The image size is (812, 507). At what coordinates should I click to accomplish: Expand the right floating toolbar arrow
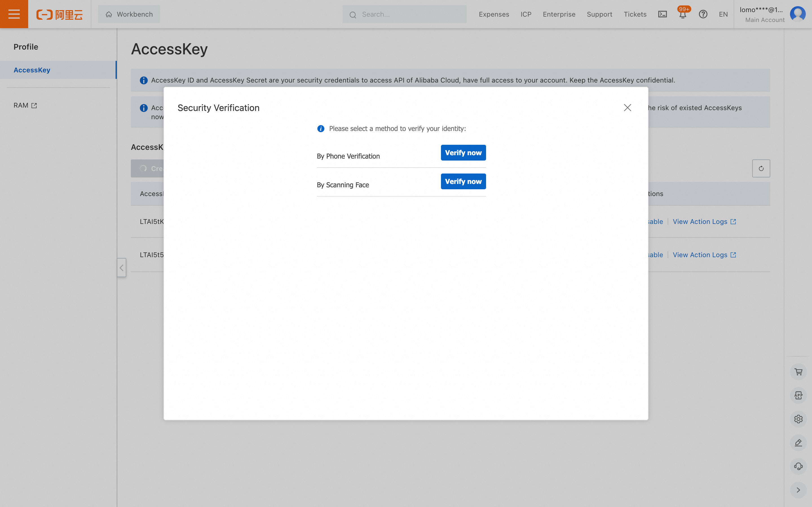click(x=798, y=490)
